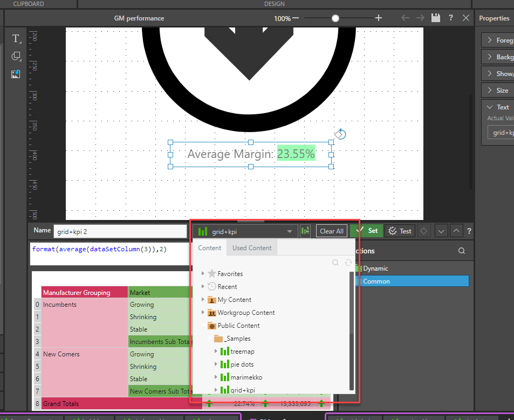The image size is (514, 420).
Task: Click the search icon in functions panel
Action: coord(461,251)
